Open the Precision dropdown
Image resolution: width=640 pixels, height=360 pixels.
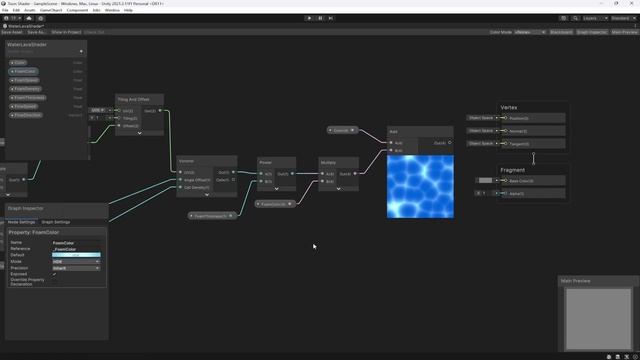coord(76,268)
